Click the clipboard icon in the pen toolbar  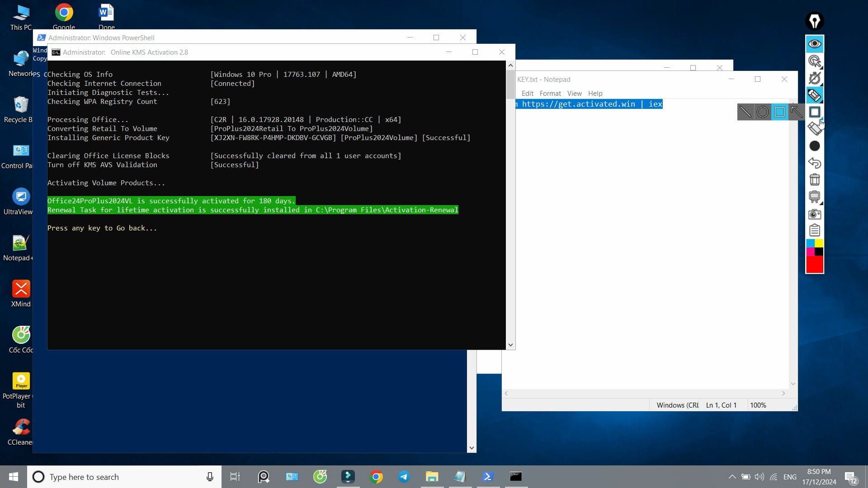(x=815, y=230)
